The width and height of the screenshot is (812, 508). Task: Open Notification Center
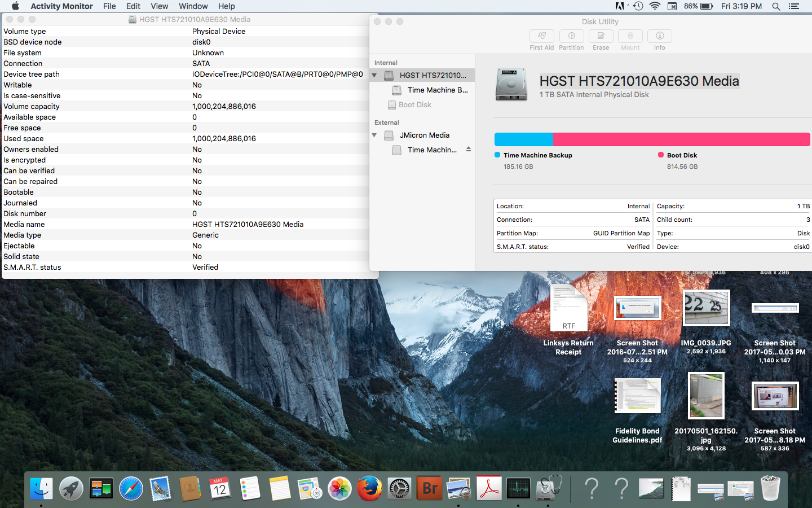(794, 6)
